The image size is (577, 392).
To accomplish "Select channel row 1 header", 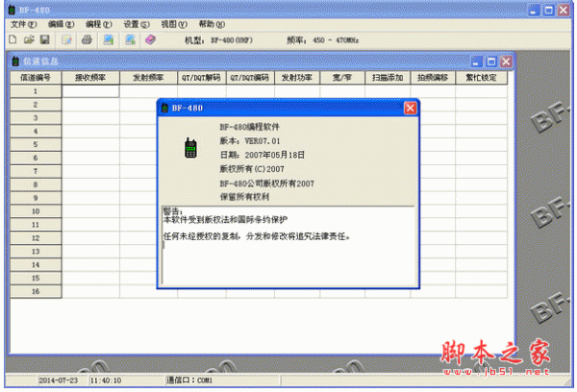I will coord(36,91).
